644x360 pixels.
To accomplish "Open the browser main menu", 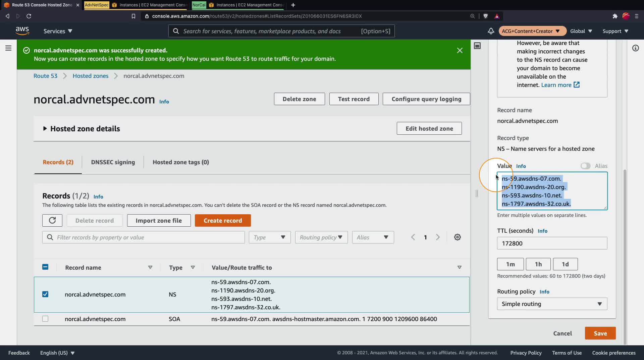I will (637, 16).
